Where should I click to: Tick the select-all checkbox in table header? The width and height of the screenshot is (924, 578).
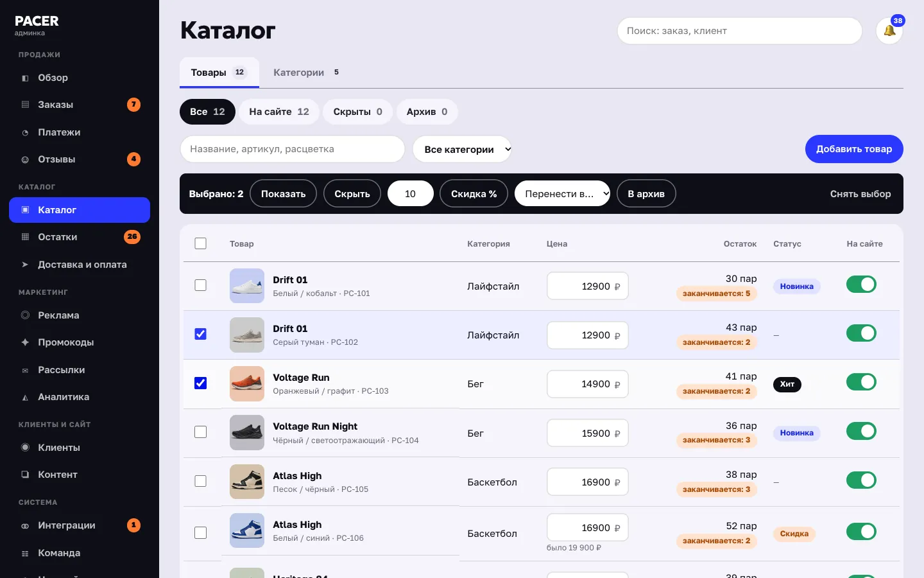pyautogui.click(x=200, y=243)
